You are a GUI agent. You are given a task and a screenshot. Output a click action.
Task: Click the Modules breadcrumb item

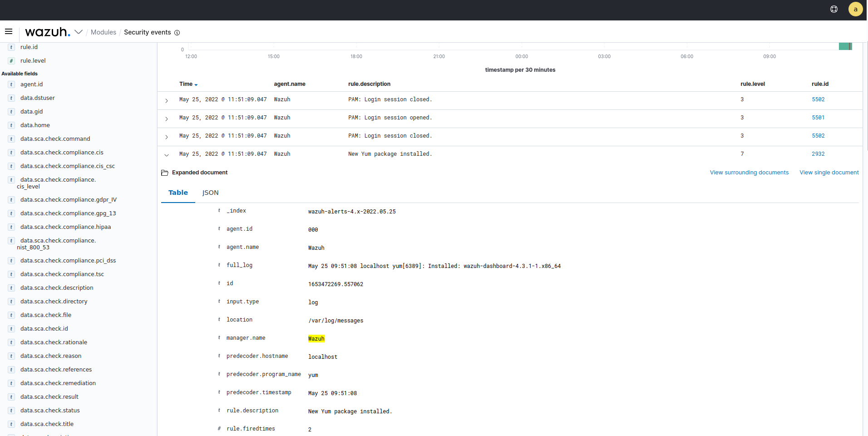[x=103, y=32]
